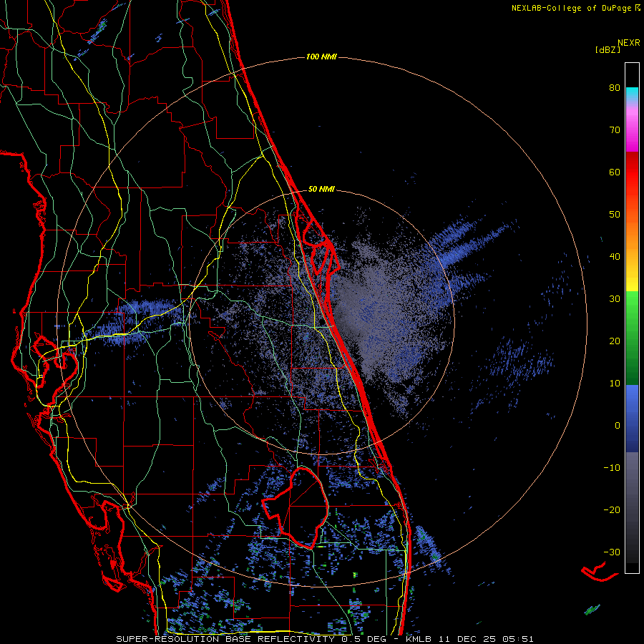Click "SUPER-RESOLUTION BASE REFLECTIVITY" caption text
The image size is (644, 644).
[x=225, y=639]
